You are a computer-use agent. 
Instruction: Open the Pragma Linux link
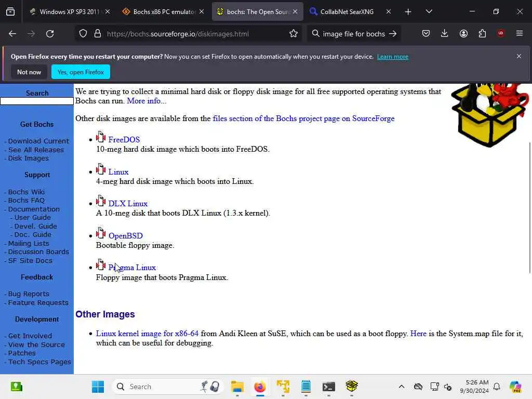132,268
